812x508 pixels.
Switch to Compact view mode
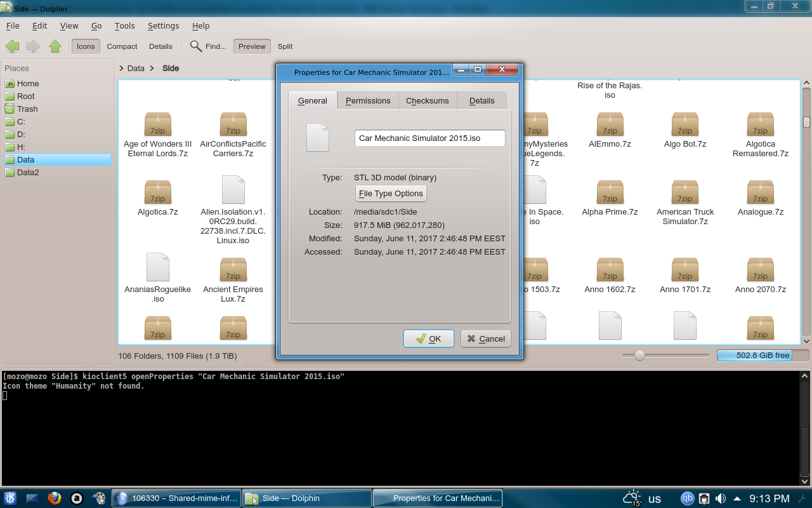(x=122, y=46)
